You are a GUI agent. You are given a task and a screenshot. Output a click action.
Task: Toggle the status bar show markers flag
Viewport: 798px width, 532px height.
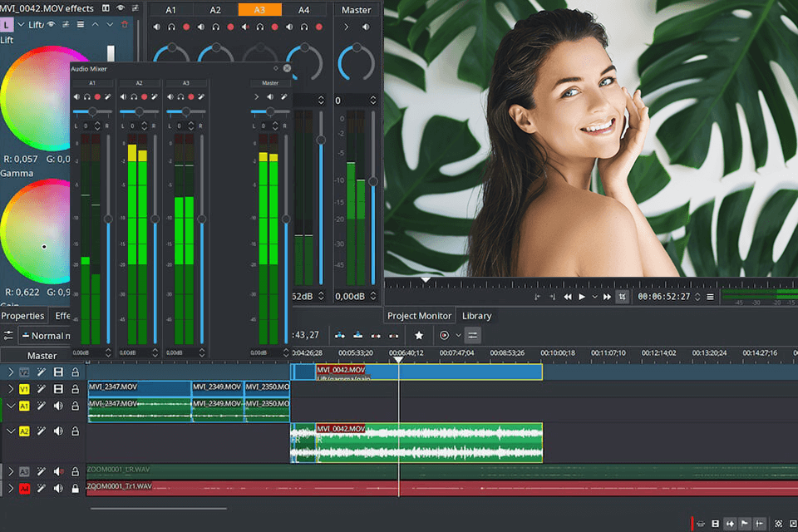point(745,524)
